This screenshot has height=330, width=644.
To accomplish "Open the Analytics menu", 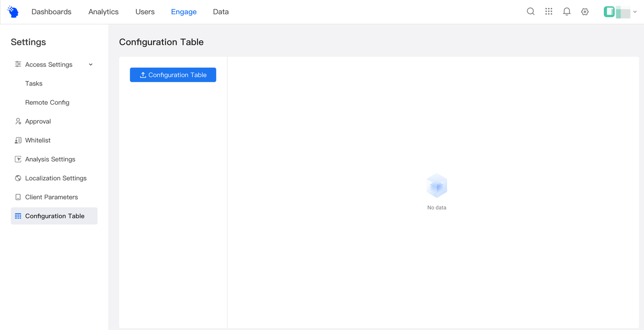I will (x=104, y=12).
